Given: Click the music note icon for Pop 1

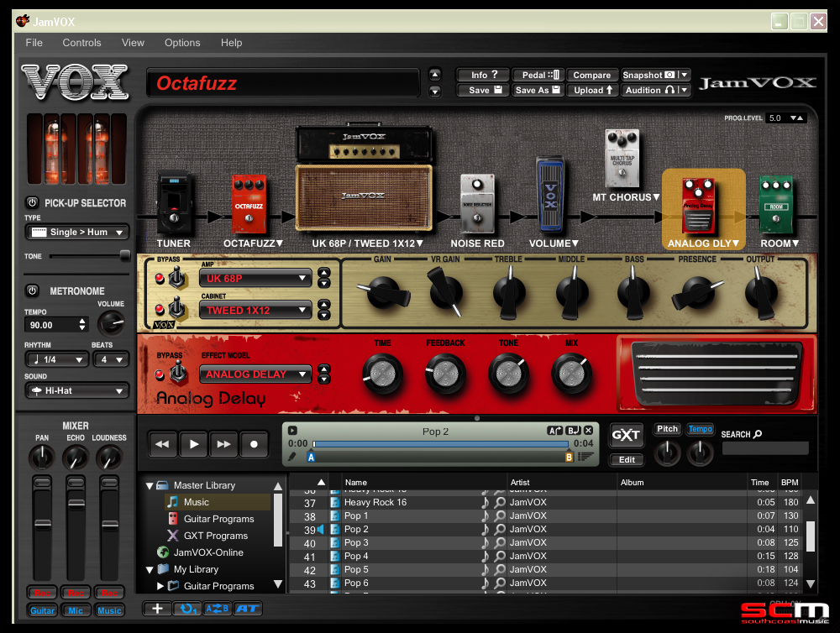Looking at the screenshot, I should tap(485, 515).
